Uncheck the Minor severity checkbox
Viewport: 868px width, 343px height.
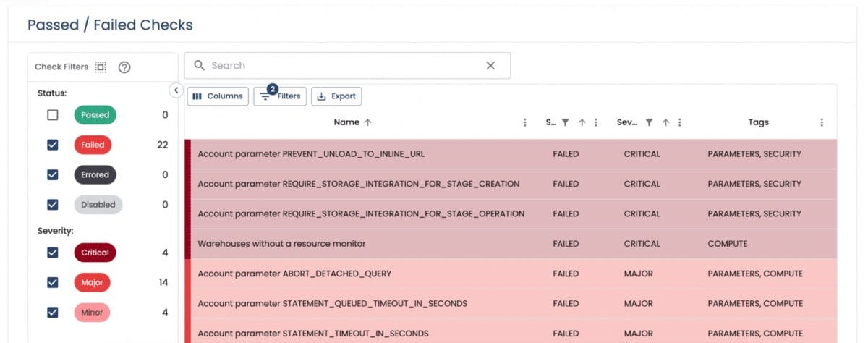[x=52, y=313]
